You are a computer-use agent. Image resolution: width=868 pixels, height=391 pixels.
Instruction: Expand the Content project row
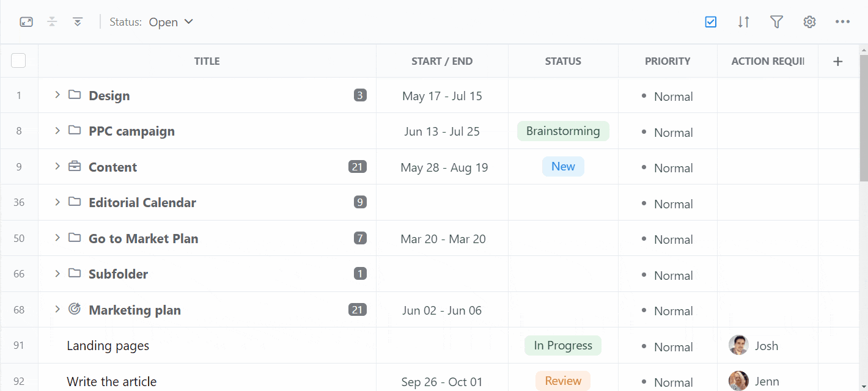coord(57,166)
